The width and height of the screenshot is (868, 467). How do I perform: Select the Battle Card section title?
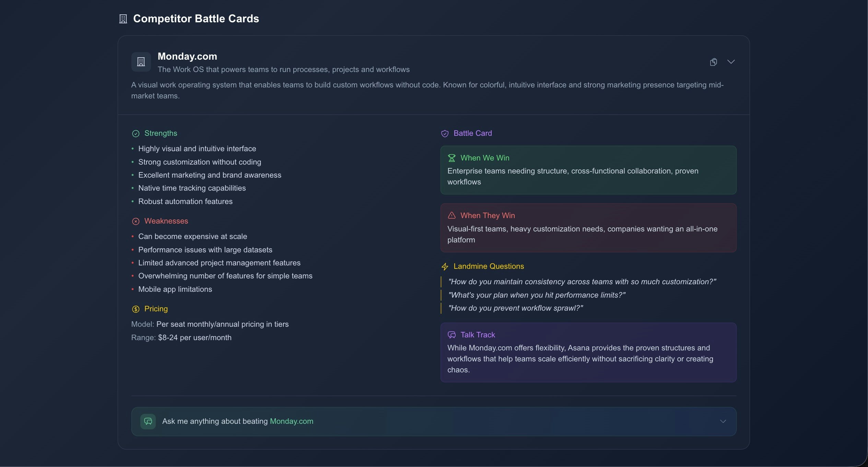[x=472, y=133]
